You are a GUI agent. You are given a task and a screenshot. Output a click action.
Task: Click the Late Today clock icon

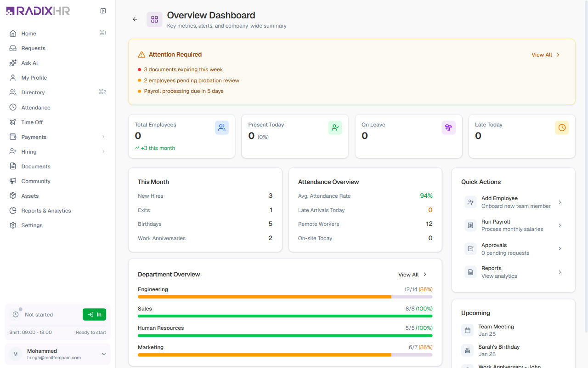tap(562, 128)
